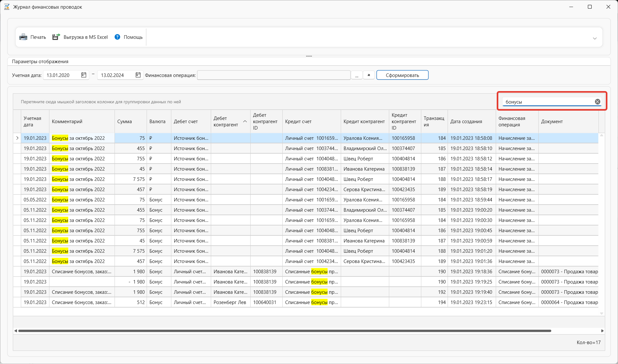Click the Дата создания column header

tap(472, 122)
